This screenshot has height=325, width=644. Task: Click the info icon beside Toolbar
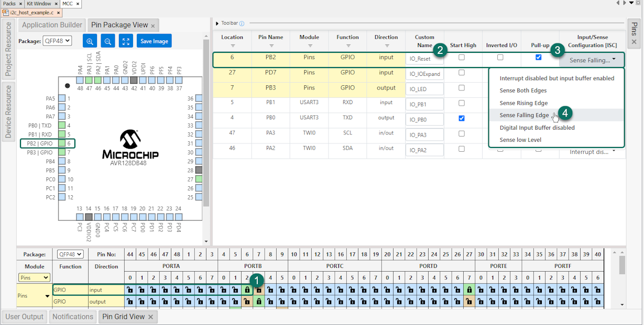(x=242, y=24)
